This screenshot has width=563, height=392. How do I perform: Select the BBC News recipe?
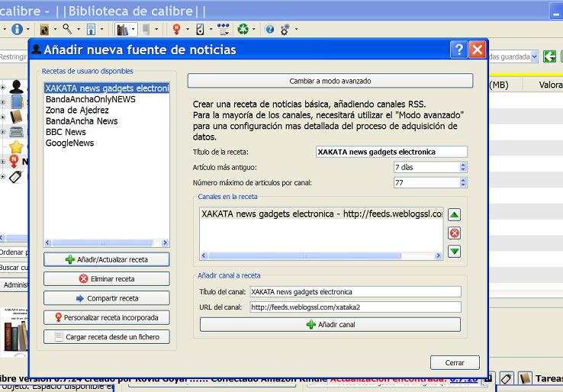(x=66, y=132)
